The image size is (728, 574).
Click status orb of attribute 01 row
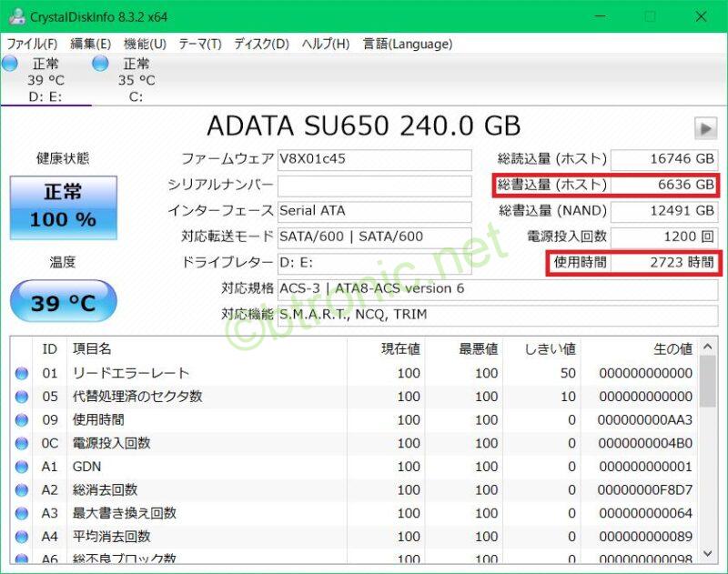(x=22, y=373)
